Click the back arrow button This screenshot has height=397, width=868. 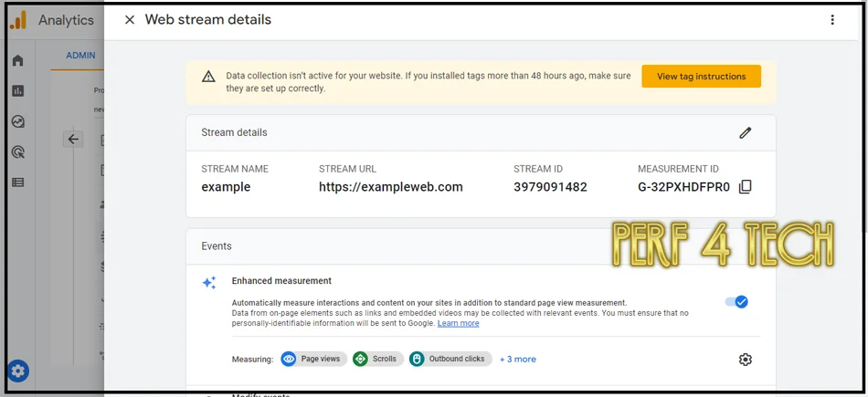73,140
